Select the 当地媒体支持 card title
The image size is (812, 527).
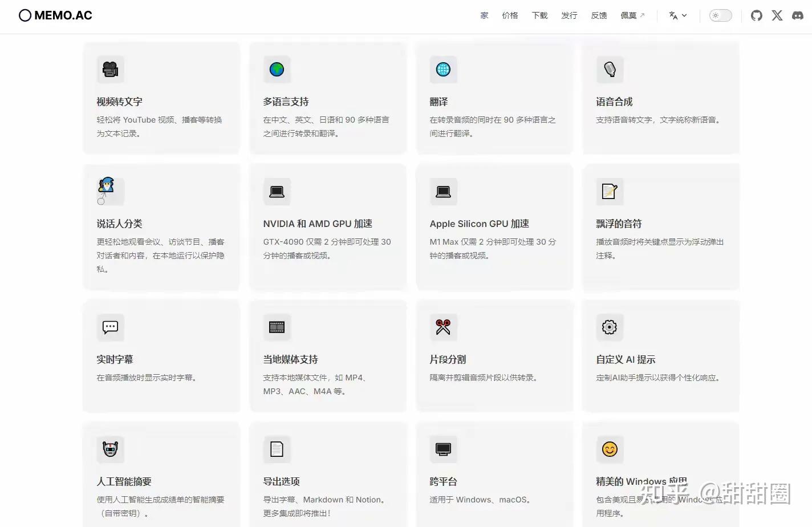[290, 359]
